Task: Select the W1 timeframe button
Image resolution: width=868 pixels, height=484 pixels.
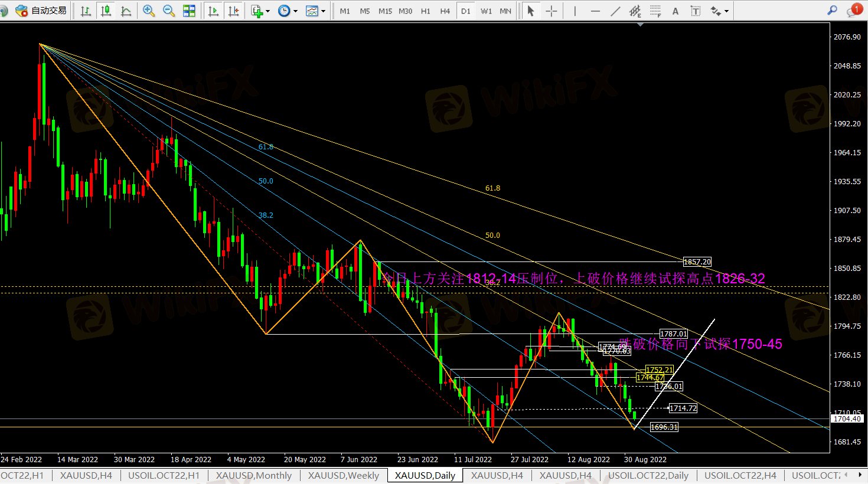Action: tap(486, 11)
